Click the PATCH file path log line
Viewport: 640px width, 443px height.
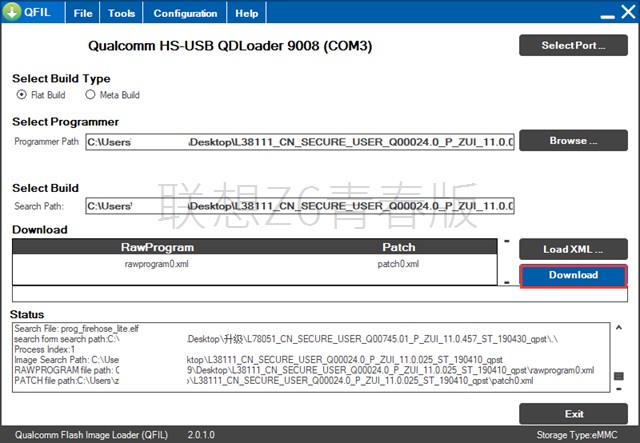click(273, 381)
